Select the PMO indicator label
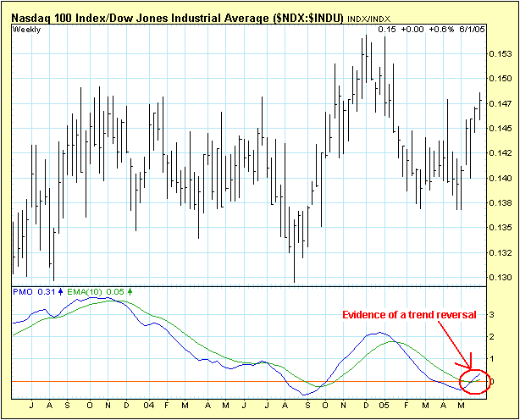 pyautogui.click(x=23, y=291)
